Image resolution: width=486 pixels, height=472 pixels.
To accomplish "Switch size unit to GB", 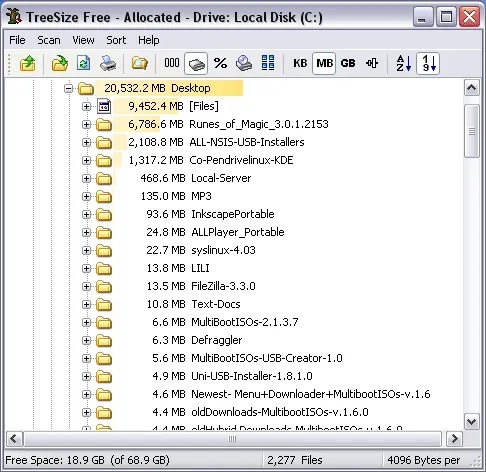I will pyautogui.click(x=348, y=63).
